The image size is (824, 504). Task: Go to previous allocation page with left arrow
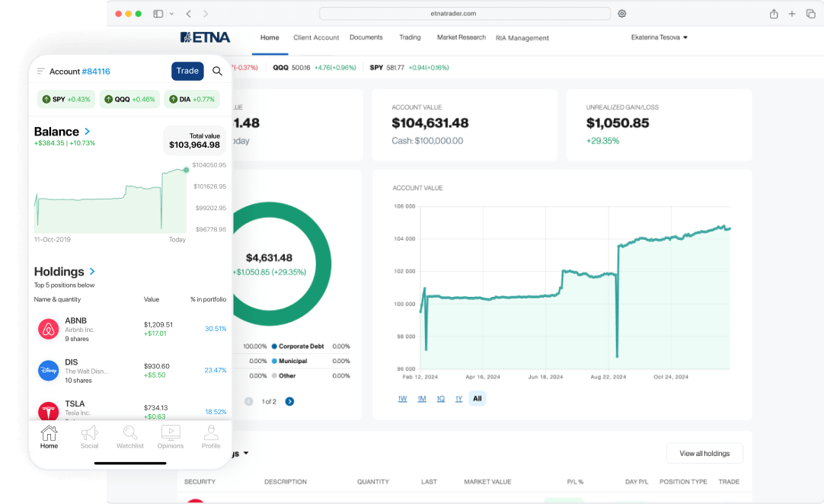[249, 401]
